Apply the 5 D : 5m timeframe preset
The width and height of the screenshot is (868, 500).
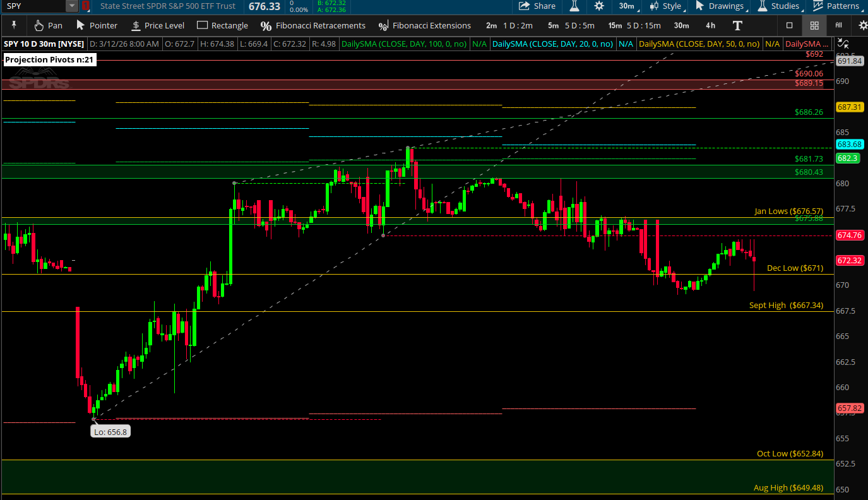click(580, 25)
